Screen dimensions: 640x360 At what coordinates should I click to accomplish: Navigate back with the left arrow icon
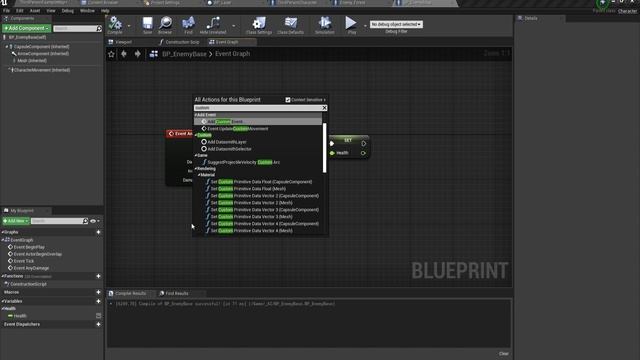(124, 54)
